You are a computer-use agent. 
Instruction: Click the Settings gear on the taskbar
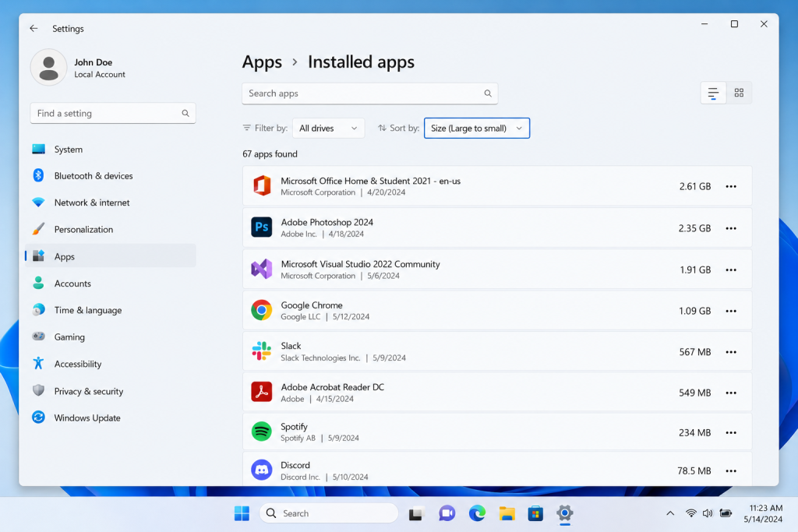coord(564,513)
